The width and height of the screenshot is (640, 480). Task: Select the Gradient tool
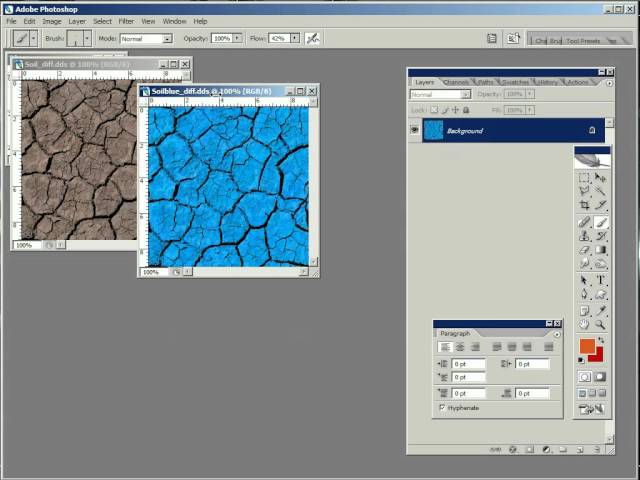click(600, 249)
